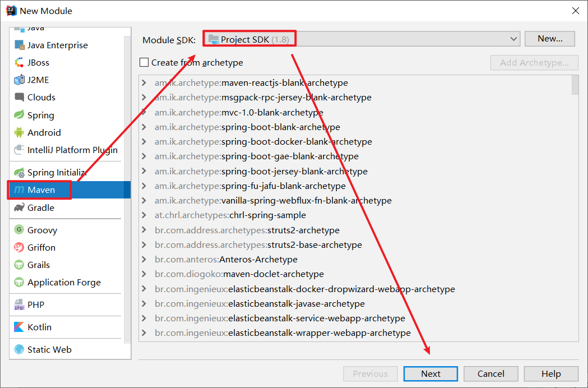Expand the chrl-spring-sample archetype node
The image size is (588, 388).
(144, 215)
